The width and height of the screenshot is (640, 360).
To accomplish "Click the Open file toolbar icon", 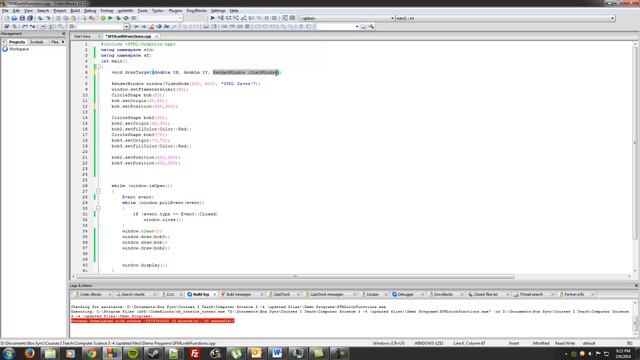I will (x=14, y=18).
